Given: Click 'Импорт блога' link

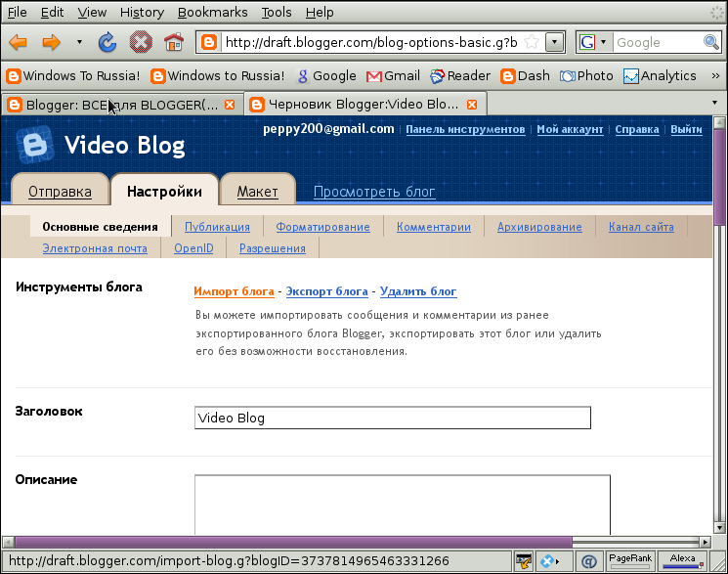Looking at the screenshot, I should click(234, 291).
